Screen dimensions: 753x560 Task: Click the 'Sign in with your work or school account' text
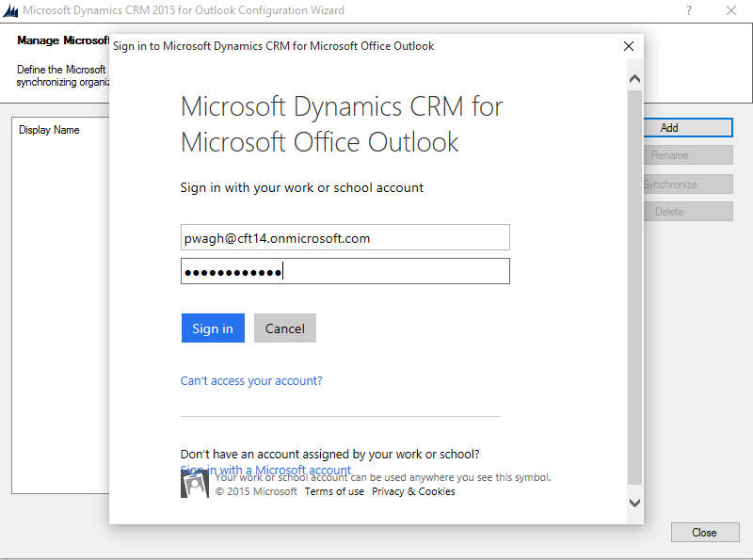[x=301, y=188]
